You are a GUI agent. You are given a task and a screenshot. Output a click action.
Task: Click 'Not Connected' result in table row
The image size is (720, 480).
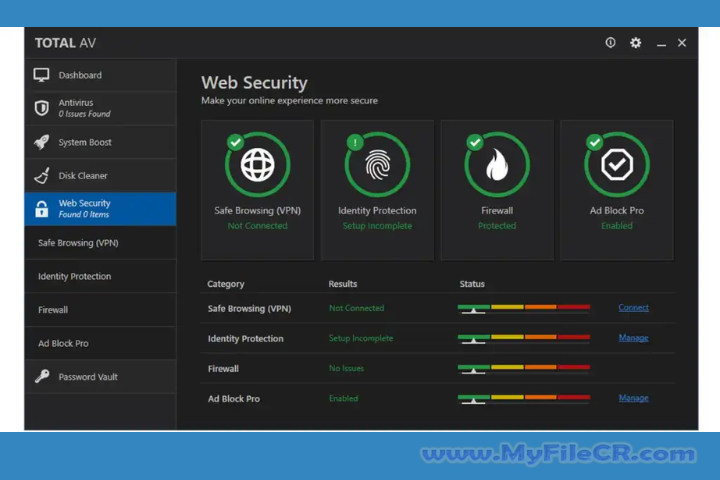[356, 308]
